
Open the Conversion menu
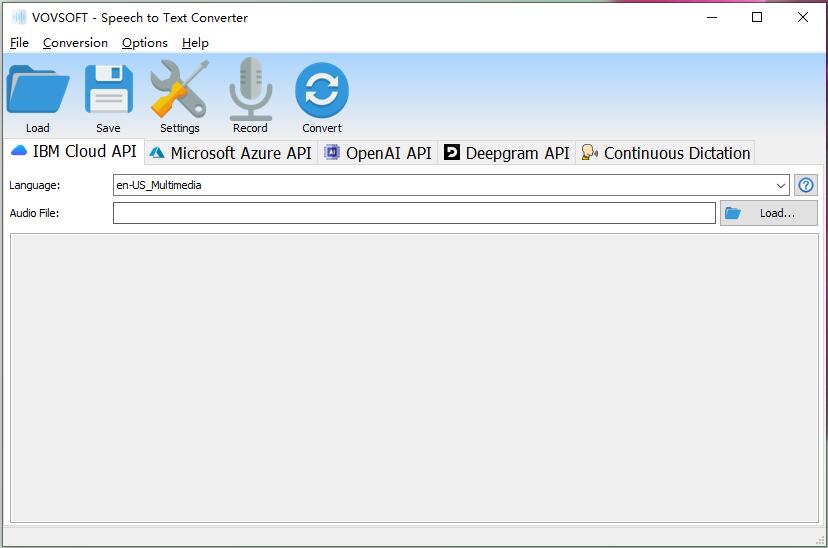click(x=76, y=43)
